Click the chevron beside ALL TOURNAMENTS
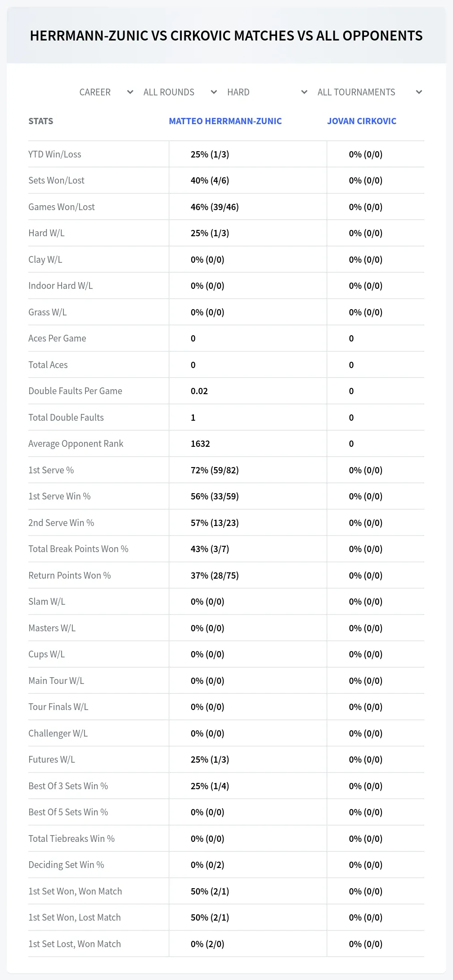 click(419, 92)
